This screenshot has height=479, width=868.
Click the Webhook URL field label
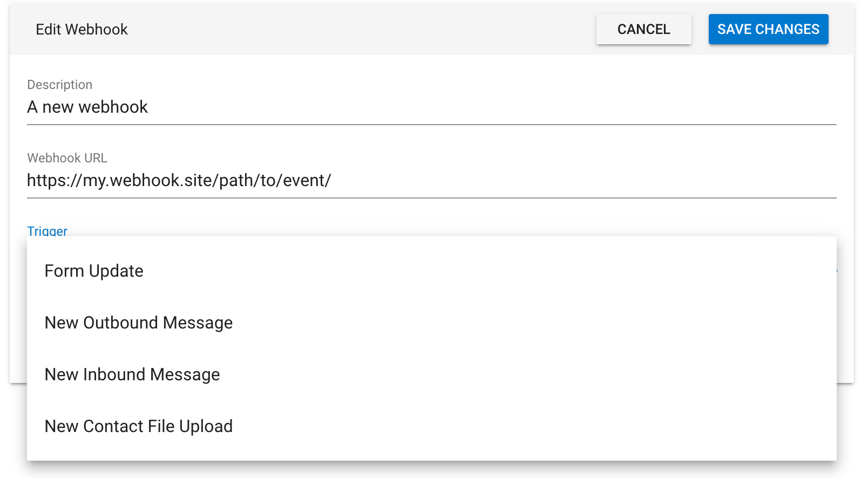(67, 158)
